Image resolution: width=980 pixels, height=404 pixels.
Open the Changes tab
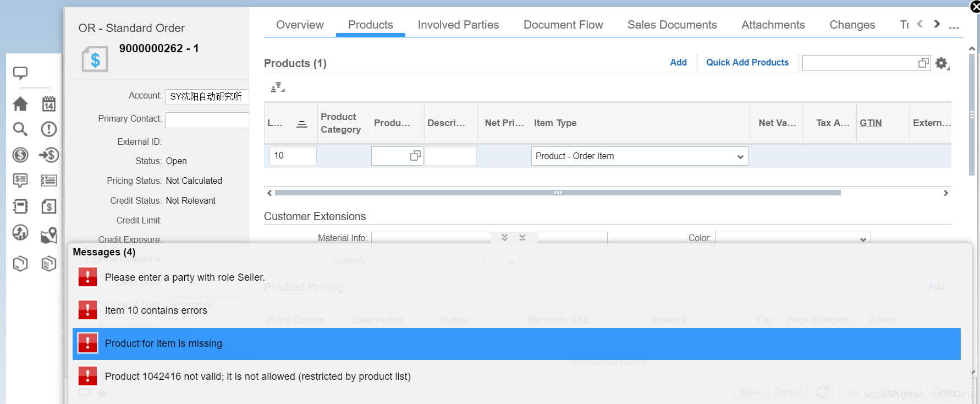pos(852,25)
